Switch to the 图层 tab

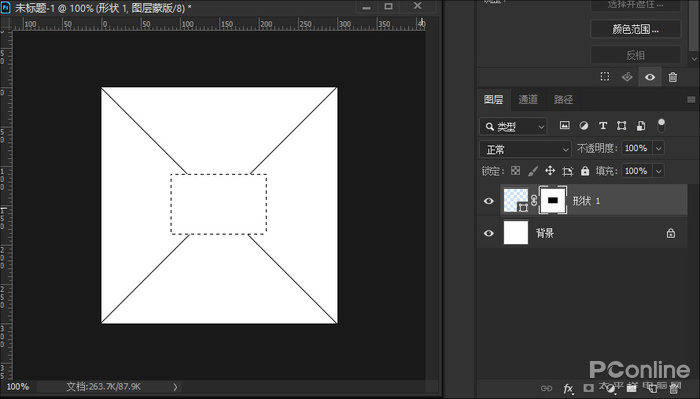(493, 100)
